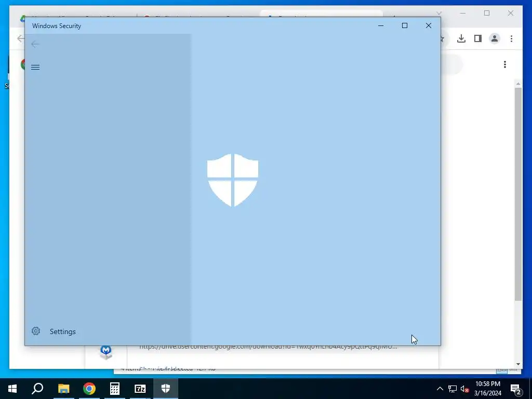Click the Chrome tab search chevron

coord(438,13)
